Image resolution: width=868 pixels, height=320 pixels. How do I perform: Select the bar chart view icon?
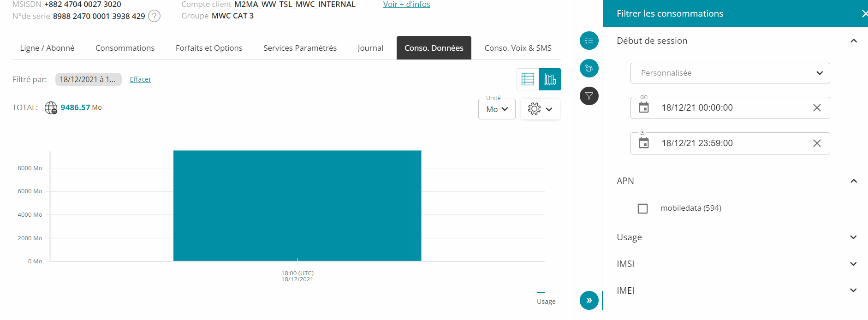coord(550,79)
